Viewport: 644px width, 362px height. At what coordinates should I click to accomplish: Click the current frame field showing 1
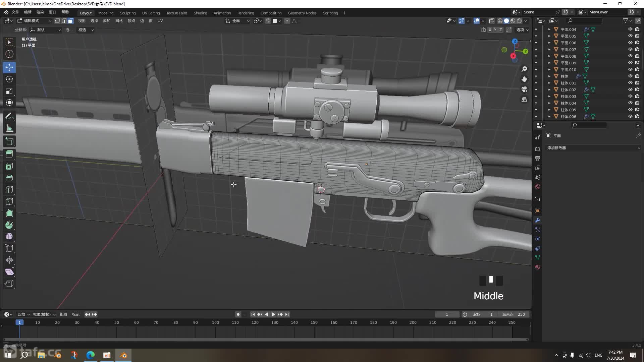(447, 314)
